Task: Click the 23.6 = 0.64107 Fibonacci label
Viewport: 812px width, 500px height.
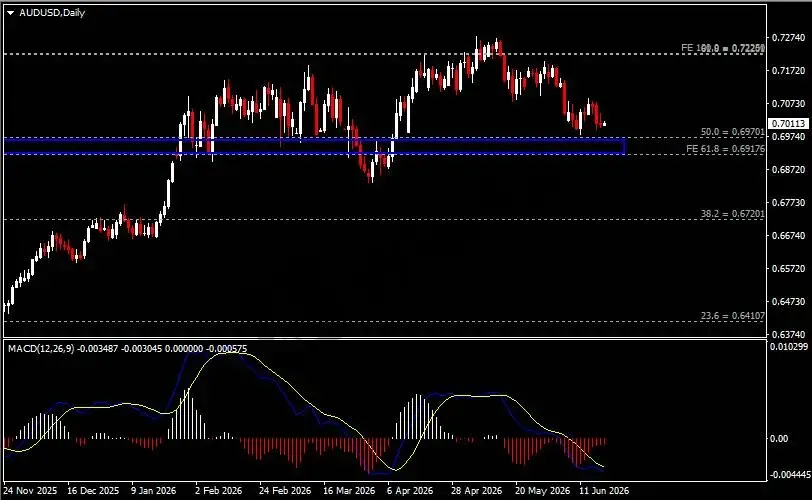Action: pyautogui.click(x=732, y=316)
